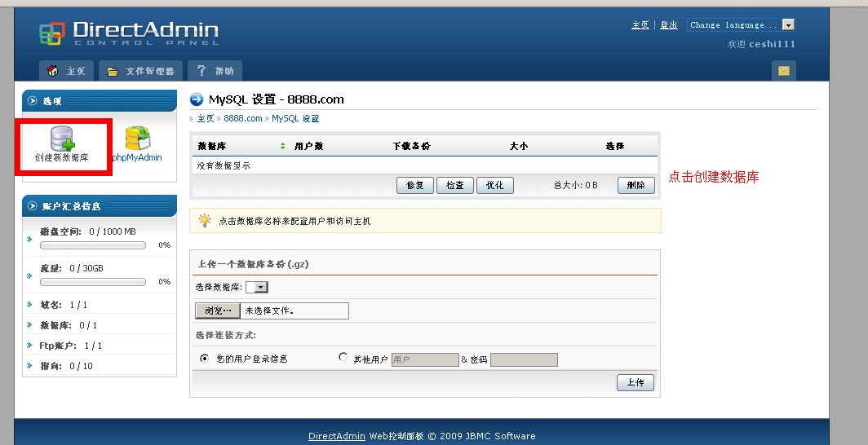Switch to the 帮助 tab
The image size is (868, 445).
[x=215, y=71]
